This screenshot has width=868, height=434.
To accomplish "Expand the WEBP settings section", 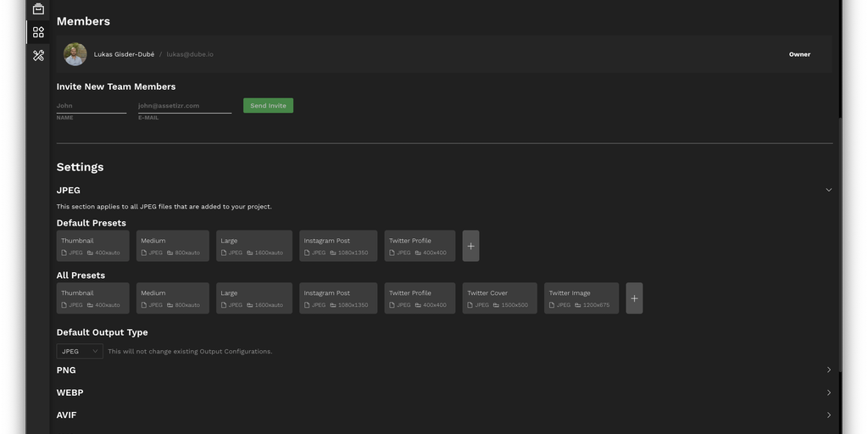I will point(828,393).
